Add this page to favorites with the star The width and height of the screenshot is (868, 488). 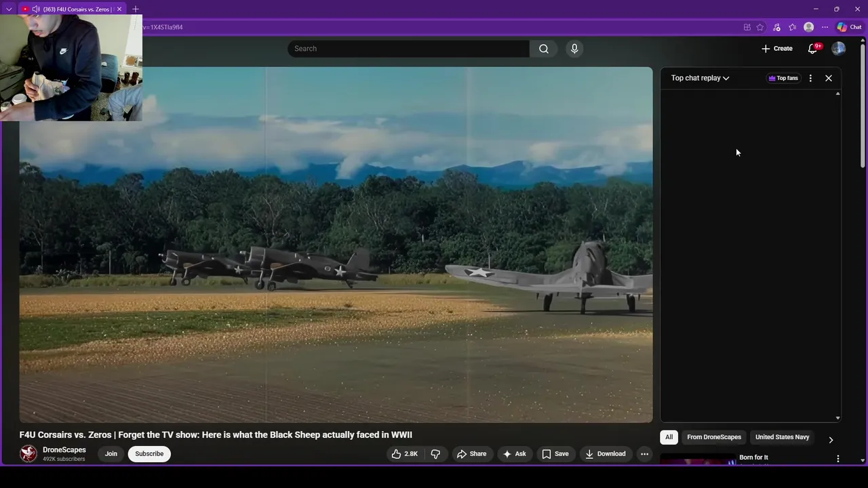click(760, 27)
